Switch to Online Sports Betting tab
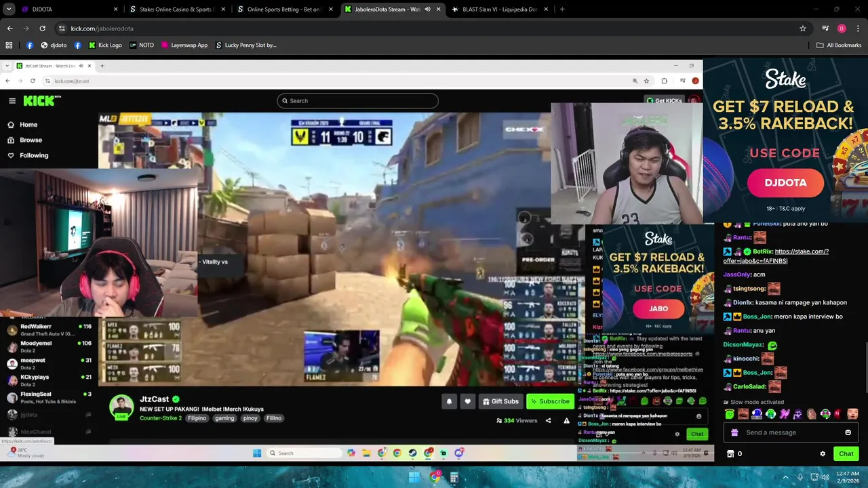This screenshot has width=868, height=488. point(283,9)
